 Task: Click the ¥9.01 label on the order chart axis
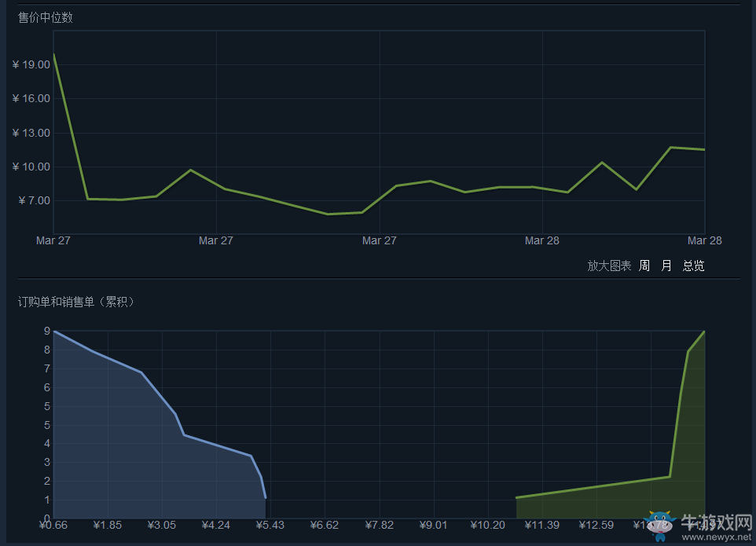point(433,525)
